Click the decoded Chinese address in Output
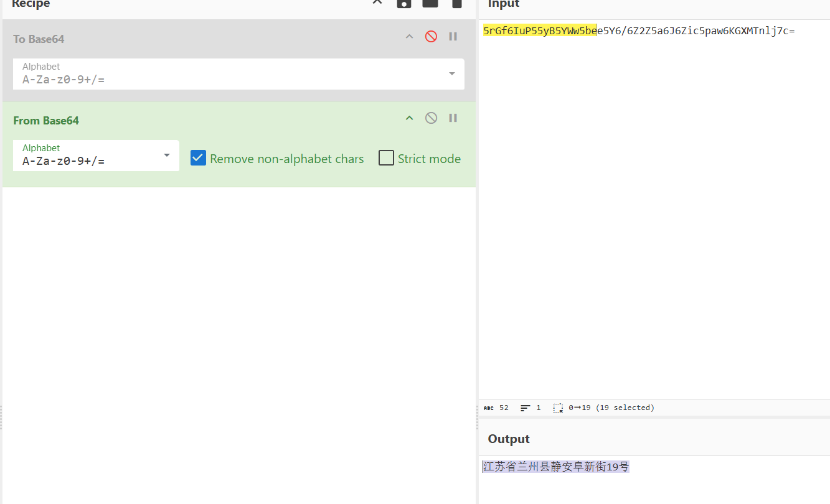This screenshot has width=830, height=504. pyautogui.click(x=556, y=467)
